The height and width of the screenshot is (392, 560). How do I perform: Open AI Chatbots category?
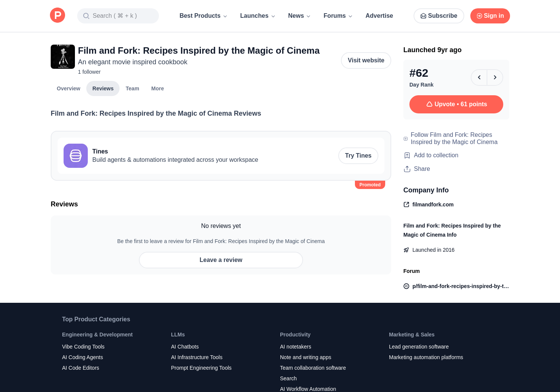(x=185, y=347)
